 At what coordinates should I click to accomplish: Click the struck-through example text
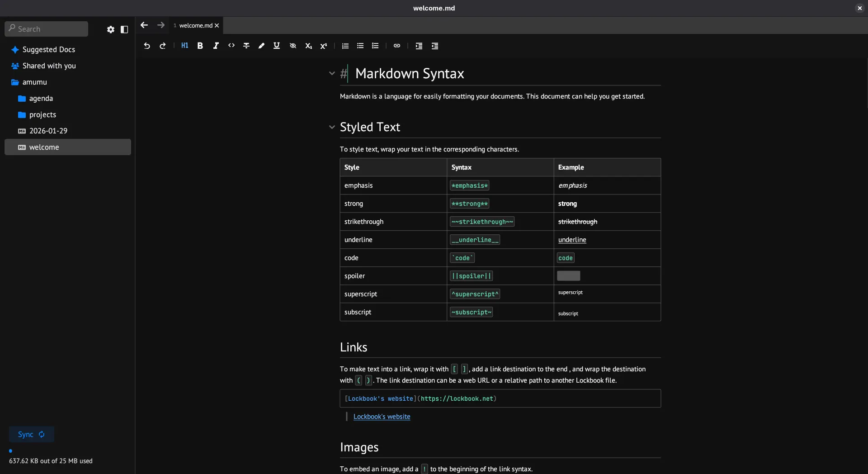[577, 222]
